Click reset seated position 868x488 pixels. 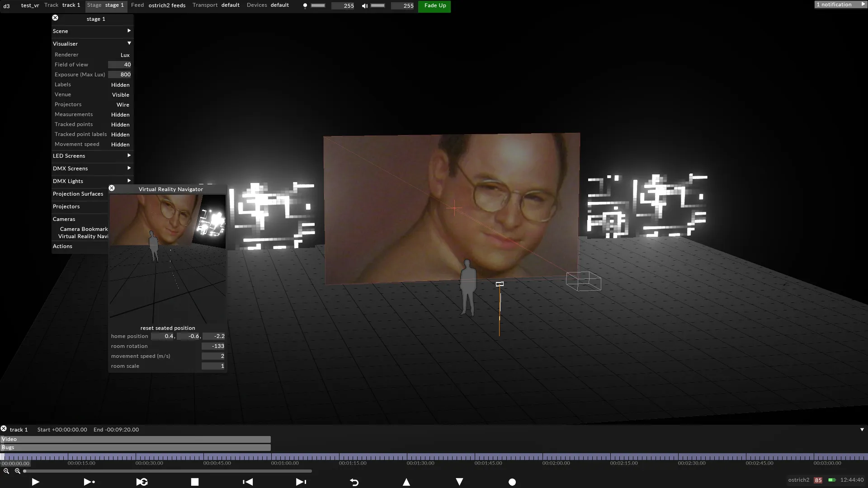[x=168, y=328]
